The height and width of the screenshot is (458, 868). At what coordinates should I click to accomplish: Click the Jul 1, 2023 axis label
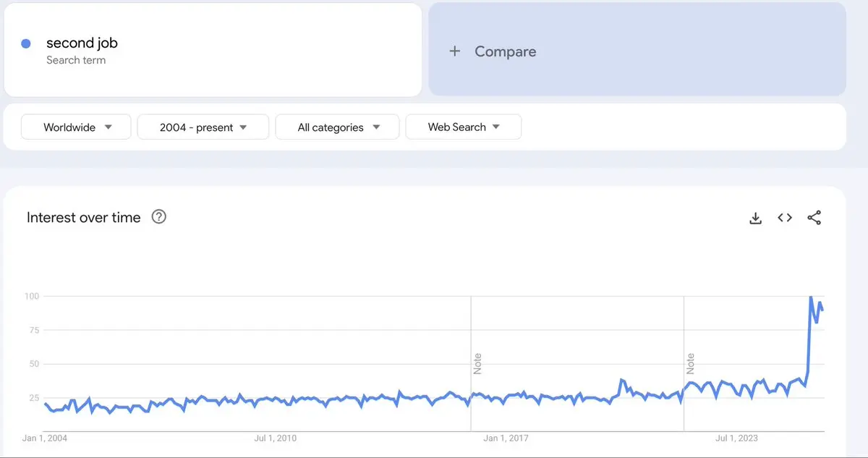(736, 438)
